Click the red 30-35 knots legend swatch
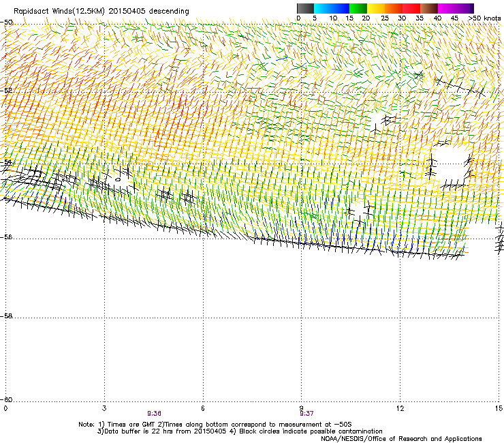 pos(411,8)
